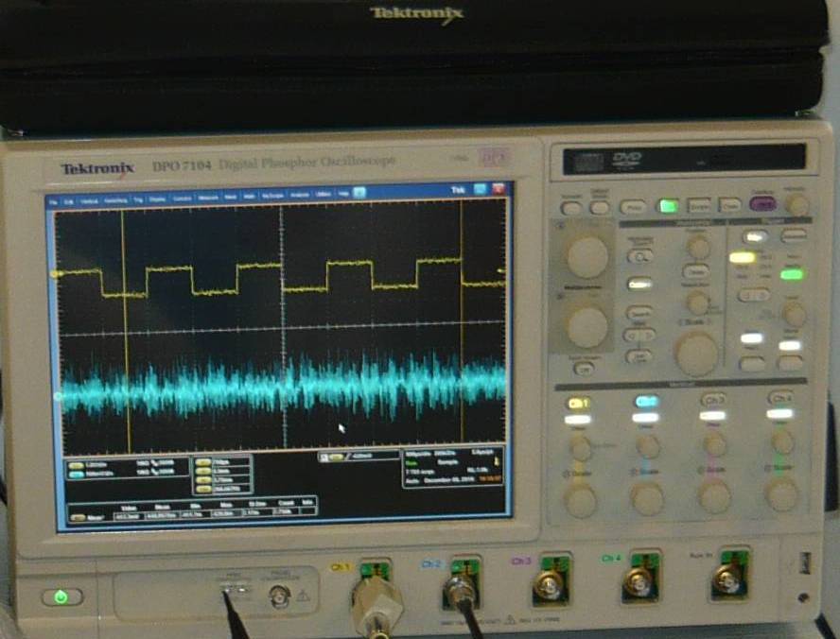Screen dimensions: 840x639
Task: Click the blue minimize button beside Tek
Action: click(480, 189)
